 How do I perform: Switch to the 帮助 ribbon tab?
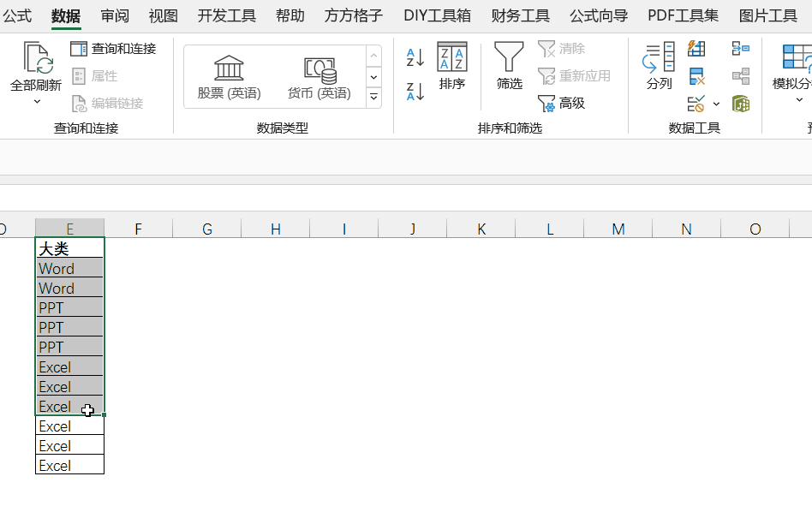click(290, 16)
